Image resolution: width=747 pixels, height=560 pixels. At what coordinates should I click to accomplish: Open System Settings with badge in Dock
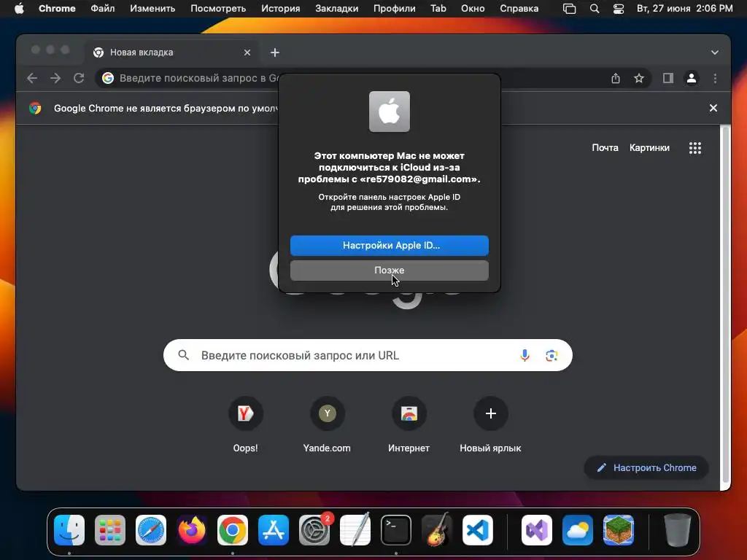(x=314, y=530)
